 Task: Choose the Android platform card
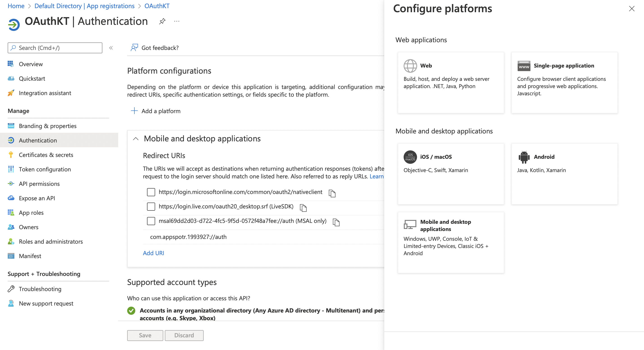[564, 174]
